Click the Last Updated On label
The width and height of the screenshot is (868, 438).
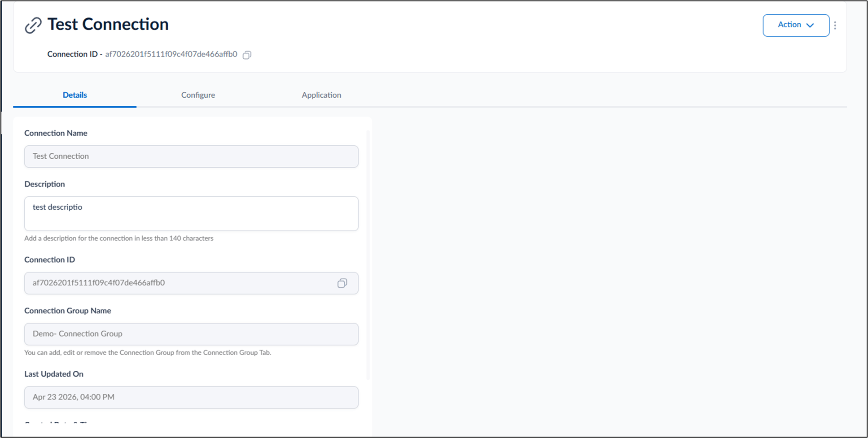(54, 374)
